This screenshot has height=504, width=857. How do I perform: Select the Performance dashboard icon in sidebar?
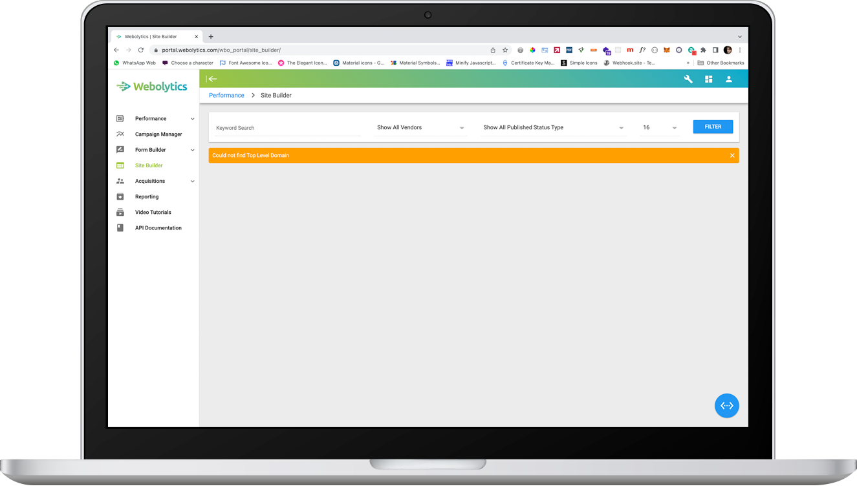(120, 118)
